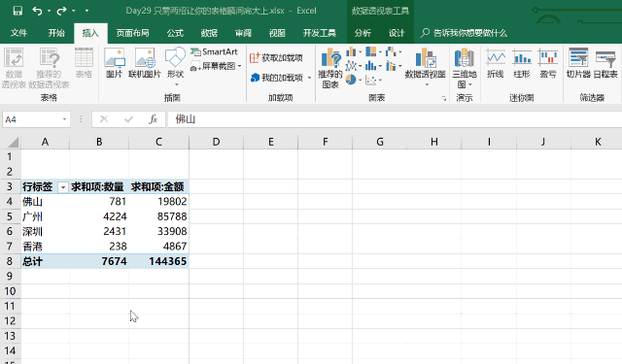
Task: Select cell with value 85788
Action: pyautogui.click(x=158, y=216)
